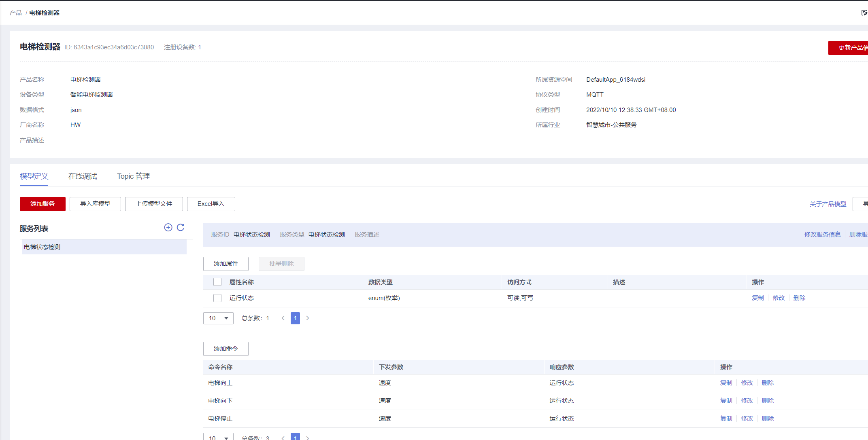Click 产品 in the breadcrumb
The height and width of the screenshot is (440, 868).
(x=15, y=13)
